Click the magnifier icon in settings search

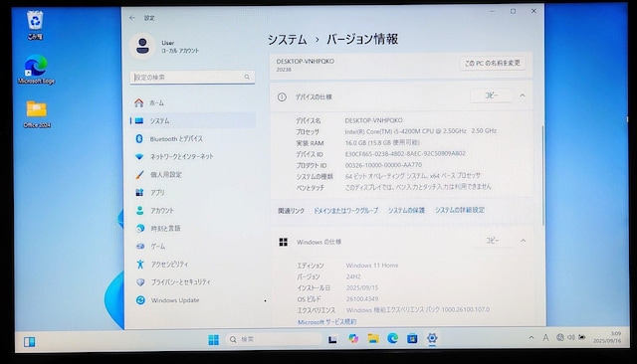point(247,77)
